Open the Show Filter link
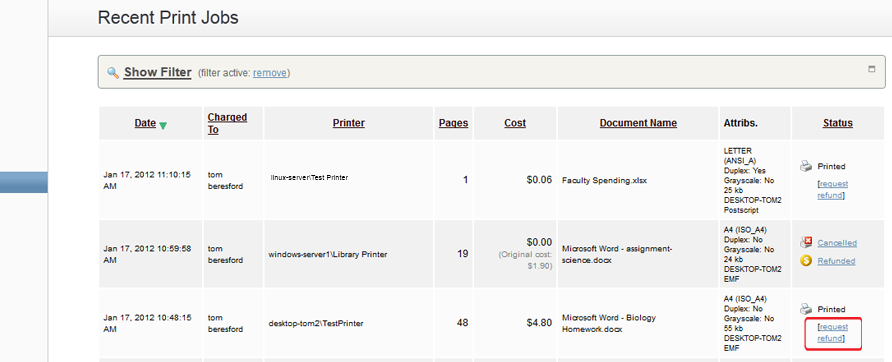 pyautogui.click(x=158, y=72)
